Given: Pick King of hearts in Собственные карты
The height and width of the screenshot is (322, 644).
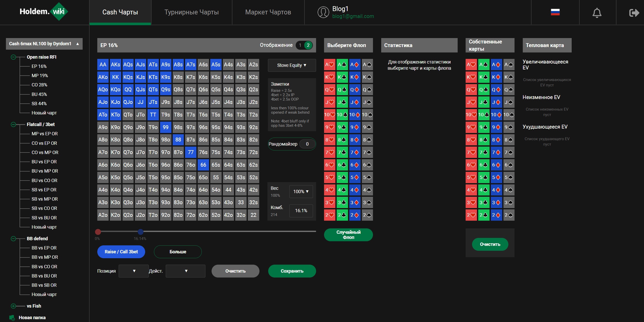Looking at the screenshot, I should click(471, 77).
